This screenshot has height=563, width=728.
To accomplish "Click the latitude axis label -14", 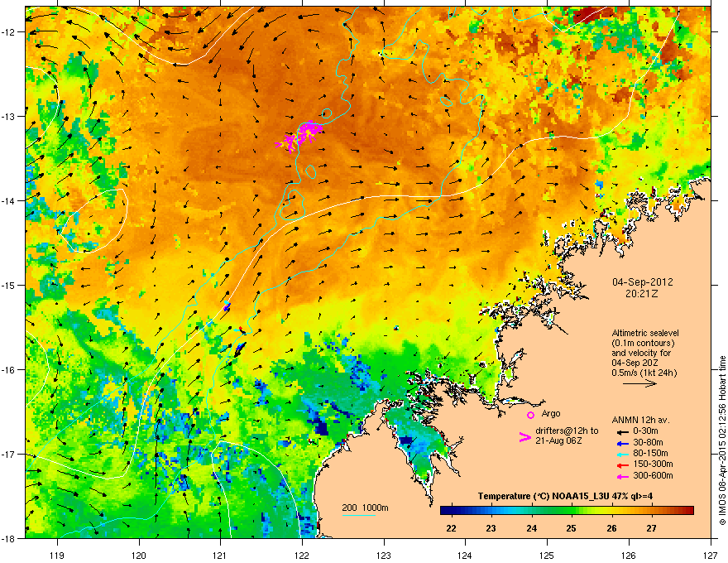I will tap(8, 200).
